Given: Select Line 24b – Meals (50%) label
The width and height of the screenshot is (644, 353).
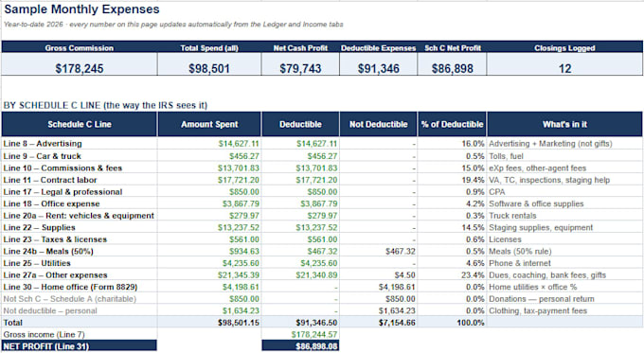Looking at the screenshot, I should pyautogui.click(x=48, y=251).
